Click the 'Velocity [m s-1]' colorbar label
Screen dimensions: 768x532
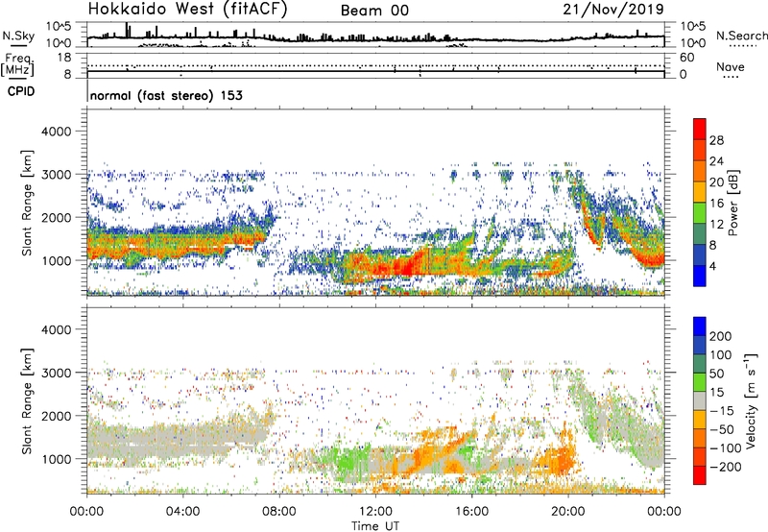tap(752, 400)
